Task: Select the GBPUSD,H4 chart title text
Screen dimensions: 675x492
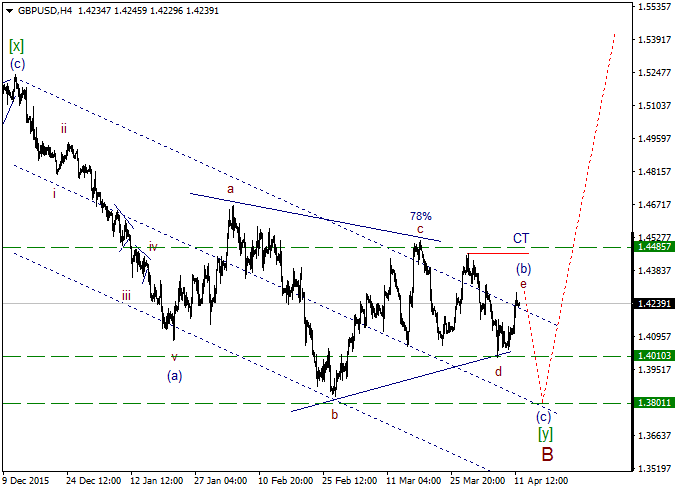Action: pyautogui.click(x=45, y=11)
